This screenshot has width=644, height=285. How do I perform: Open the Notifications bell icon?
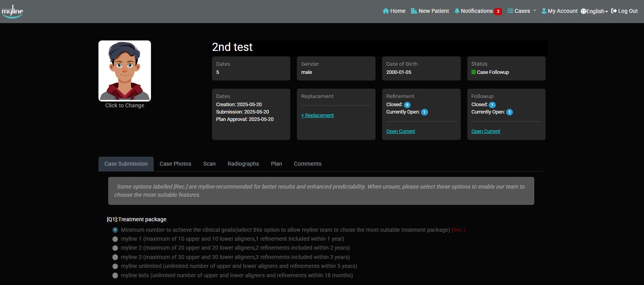(x=457, y=11)
